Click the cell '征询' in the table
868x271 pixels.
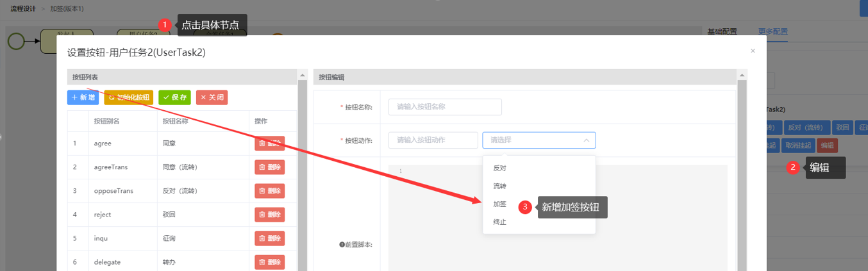(203, 238)
